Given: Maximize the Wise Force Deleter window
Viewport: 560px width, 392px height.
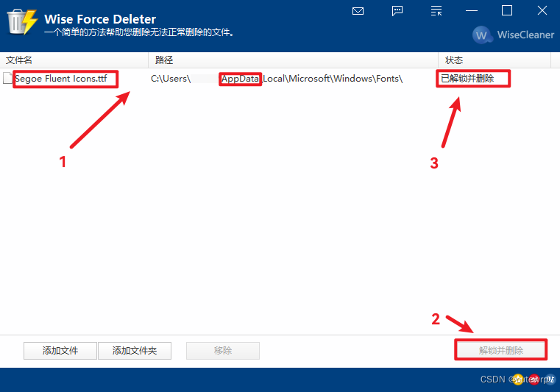Looking at the screenshot, I should point(507,11).
